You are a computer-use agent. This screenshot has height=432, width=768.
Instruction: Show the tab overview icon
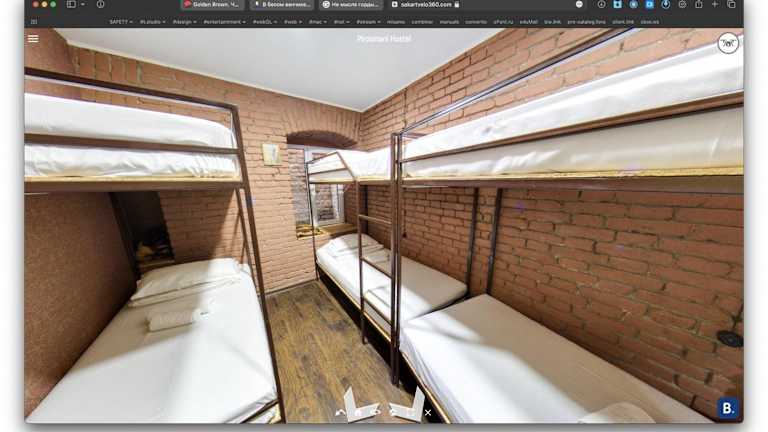click(731, 4)
